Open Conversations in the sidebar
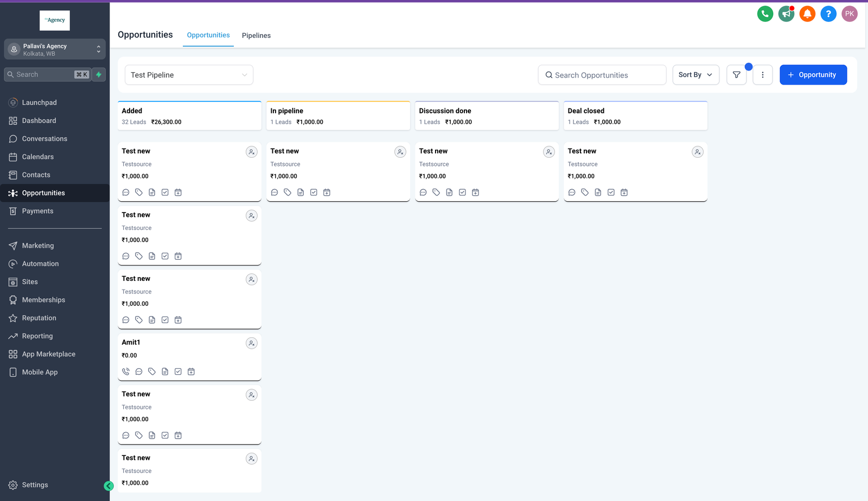Viewport: 868px width, 501px height. click(44, 139)
